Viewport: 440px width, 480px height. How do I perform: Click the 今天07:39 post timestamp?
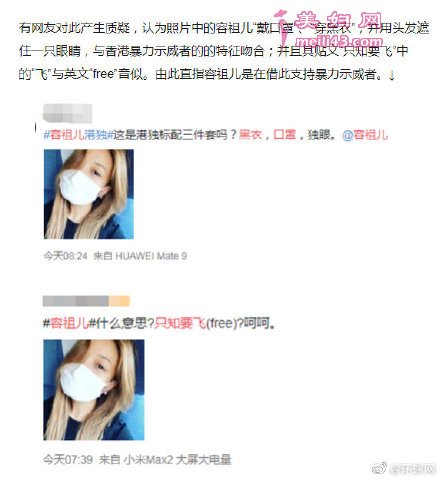pyautogui.click(x=68, y=460)
